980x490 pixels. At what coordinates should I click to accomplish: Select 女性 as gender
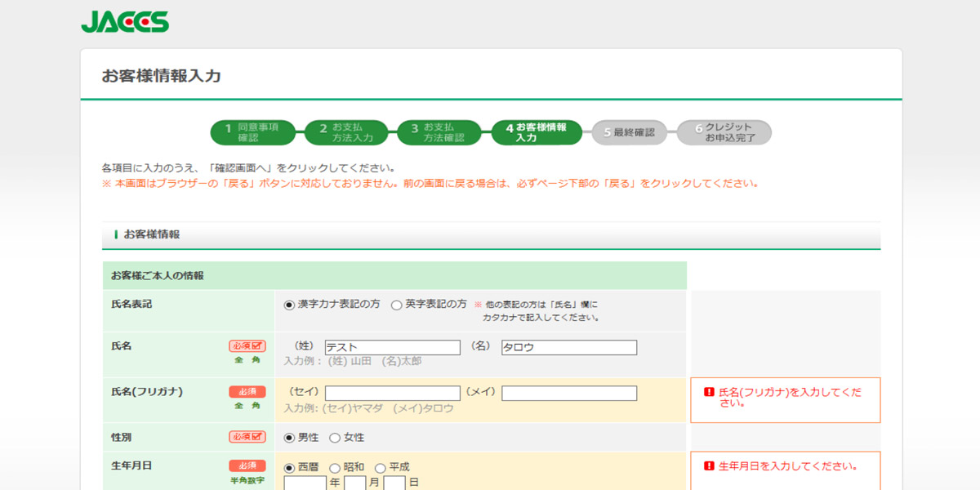click(x=333, y=437)
